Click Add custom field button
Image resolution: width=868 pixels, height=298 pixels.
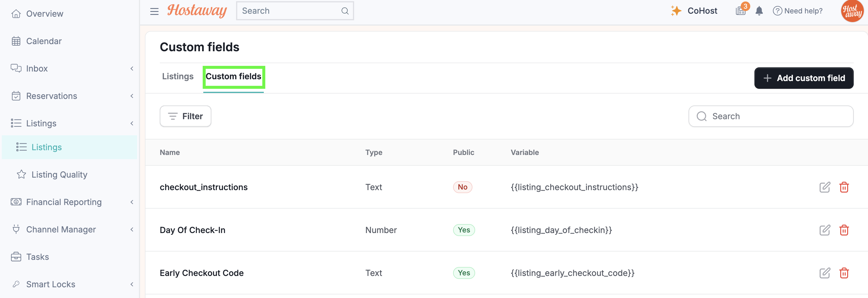(x=804, y=78)
